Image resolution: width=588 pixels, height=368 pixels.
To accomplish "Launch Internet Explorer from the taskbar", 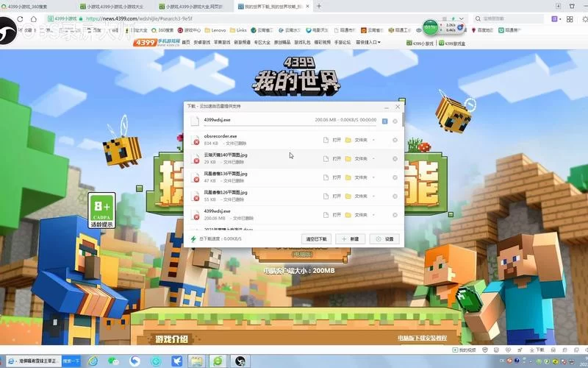I will click(x=93, y=361).
